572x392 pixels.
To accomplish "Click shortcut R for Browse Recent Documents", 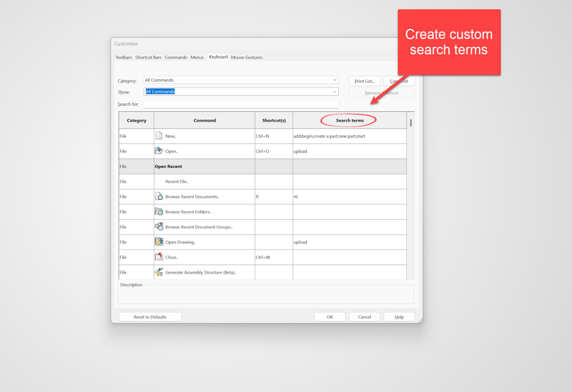I will pyautogui.click(x=274, y=197).
